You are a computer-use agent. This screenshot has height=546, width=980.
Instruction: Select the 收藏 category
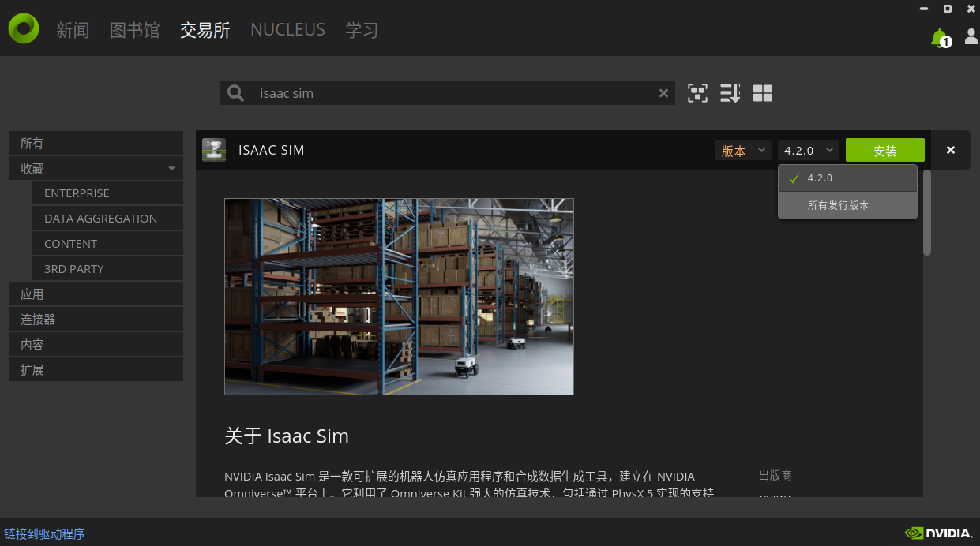coord(84,169)
